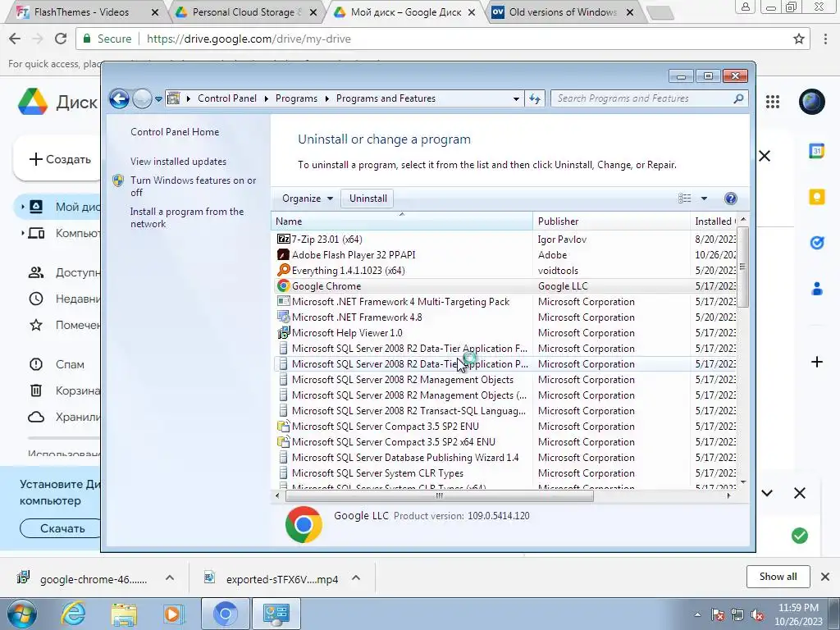Select the 7-Zip 23.01 (x64) icon
This screenshot has width=840, height=630.
click(283, 239)
